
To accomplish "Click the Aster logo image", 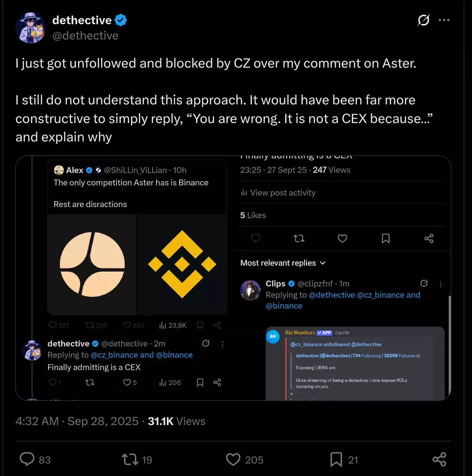I will [92, 264].
